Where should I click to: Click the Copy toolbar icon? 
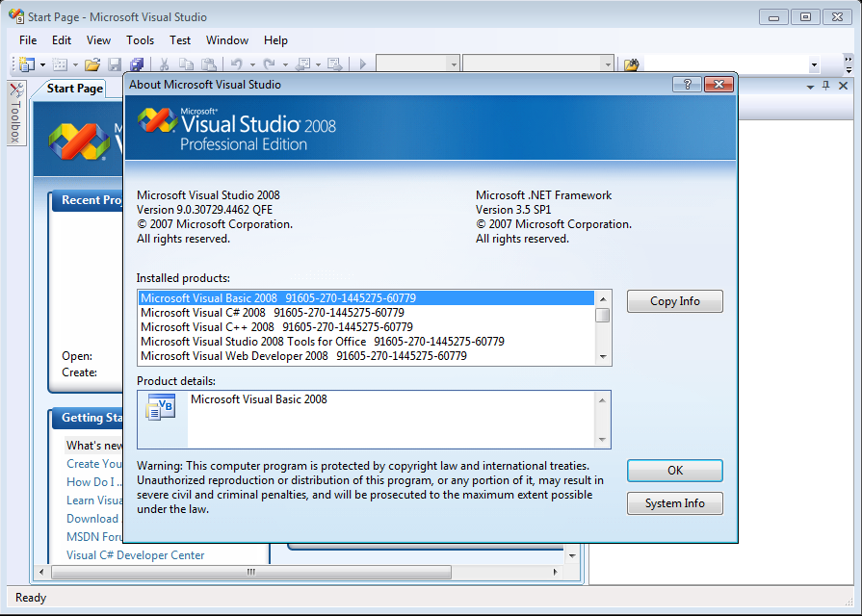[186, 64]
